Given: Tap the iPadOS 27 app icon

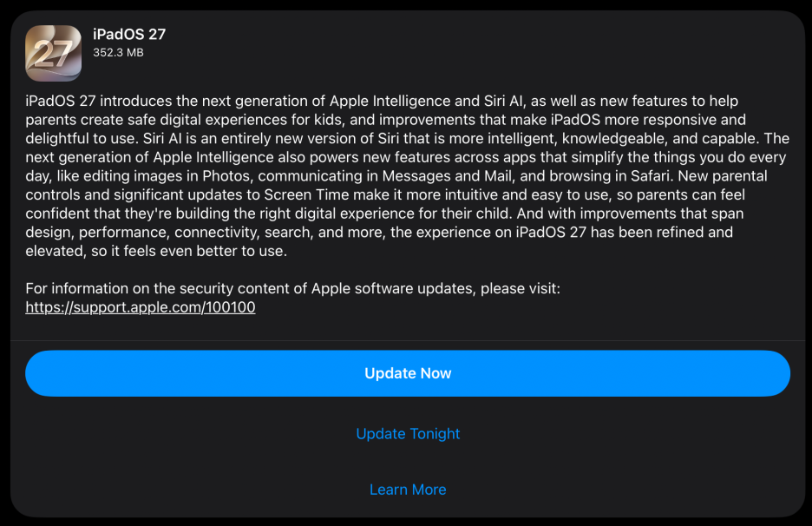Looking at the screenshot, I should pos(53,53).
